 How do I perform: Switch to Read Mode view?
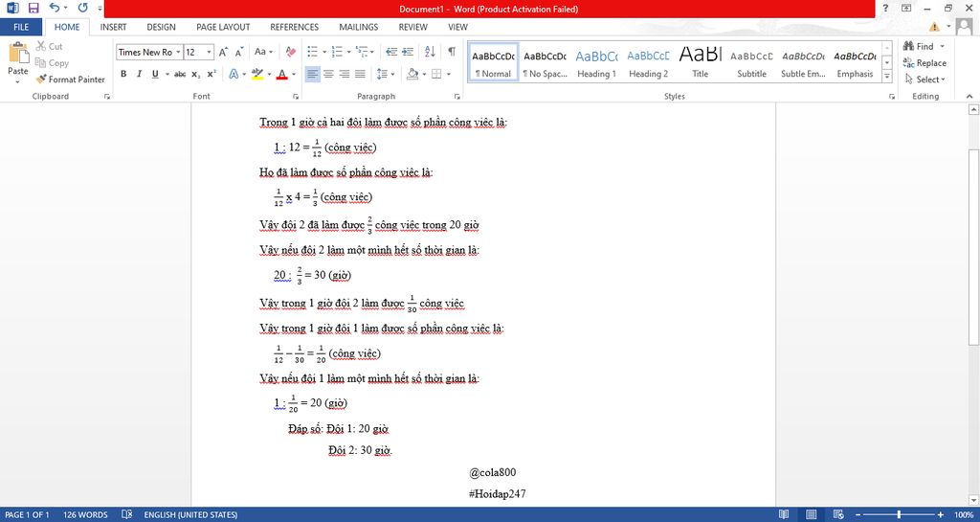click(784, 514)
